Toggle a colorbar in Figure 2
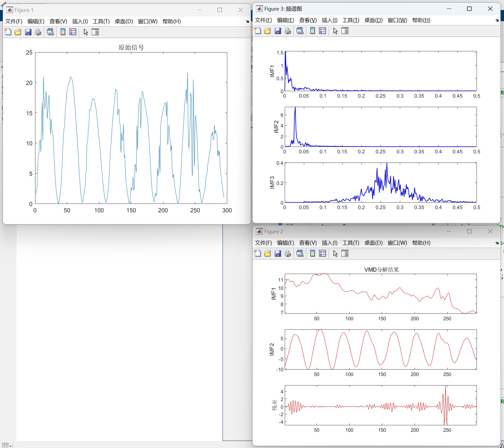Image resolution: width=504 pixels, height=448 pixels. [x=312, y=253]
